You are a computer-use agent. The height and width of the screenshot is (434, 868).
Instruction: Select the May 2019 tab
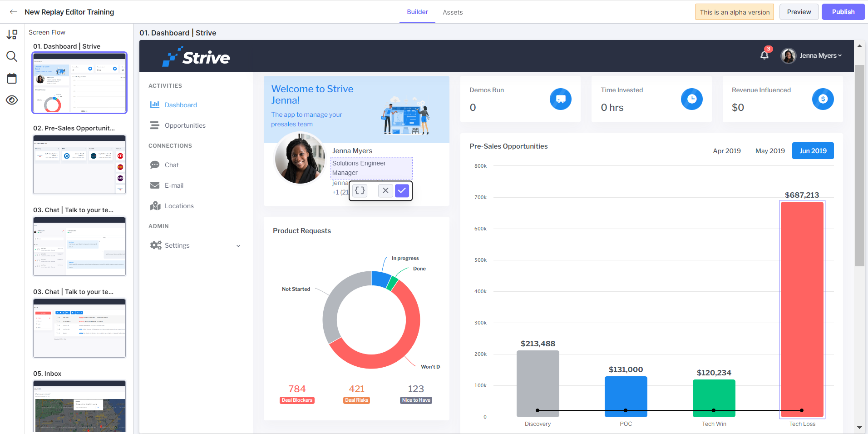tap(770, 151)
